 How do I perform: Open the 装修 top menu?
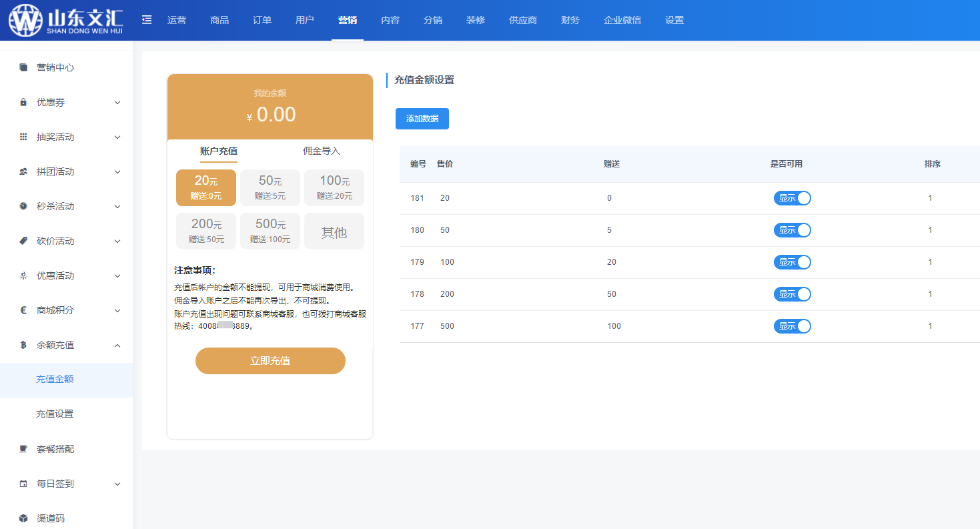coord(476,20)
